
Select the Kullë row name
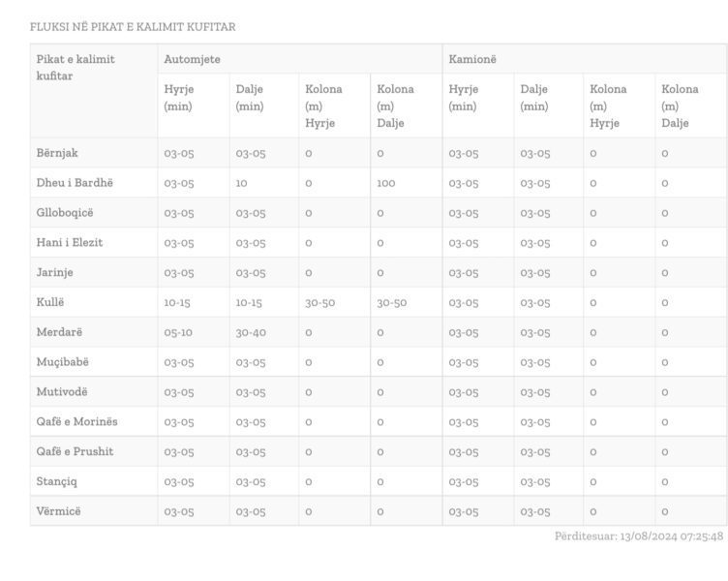(x=50, y=302)
